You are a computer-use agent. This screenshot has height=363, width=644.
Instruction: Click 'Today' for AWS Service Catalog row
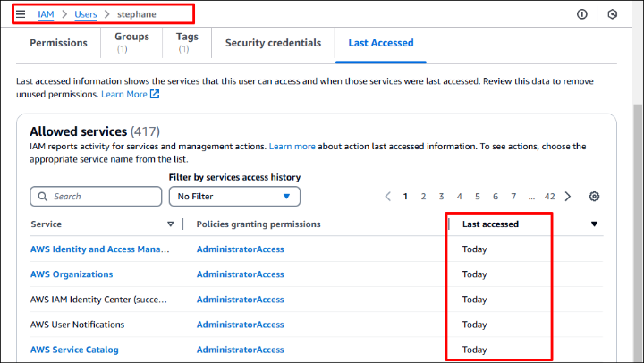pyautogui.click(x=474, y=350)
